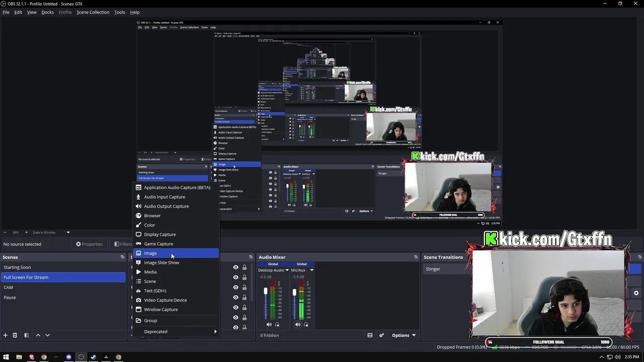This screenshot has height=362, width=644.
Task: Open the Tools menu
Action: click(x=119, y=12)
